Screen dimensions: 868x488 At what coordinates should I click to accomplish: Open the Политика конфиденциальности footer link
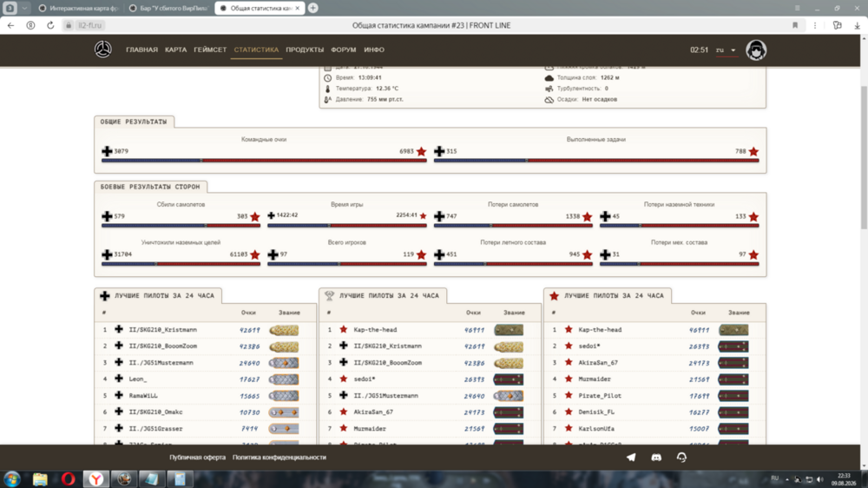pos(279,458)
